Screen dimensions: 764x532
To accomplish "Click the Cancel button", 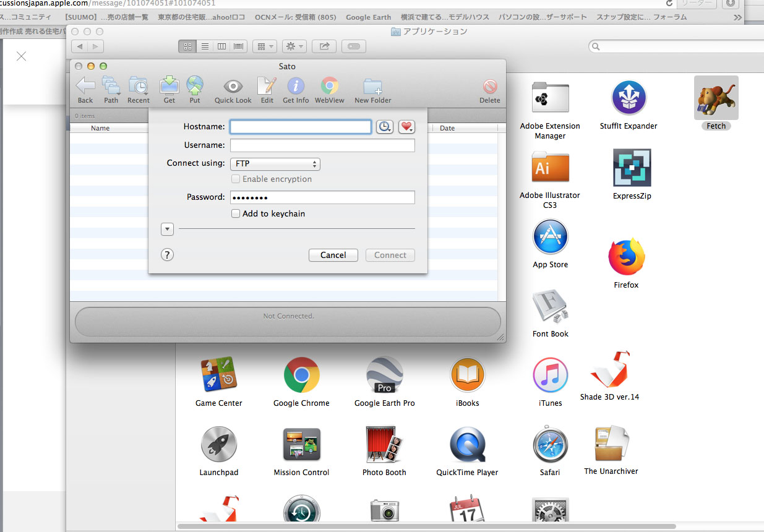I will point(333,255).
